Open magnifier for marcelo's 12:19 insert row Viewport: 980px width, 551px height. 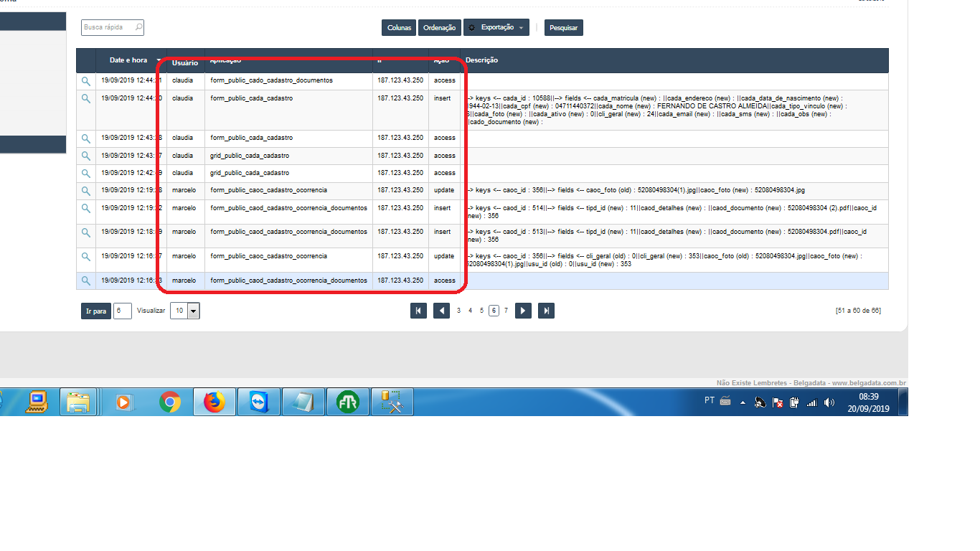tap(86, 209)
